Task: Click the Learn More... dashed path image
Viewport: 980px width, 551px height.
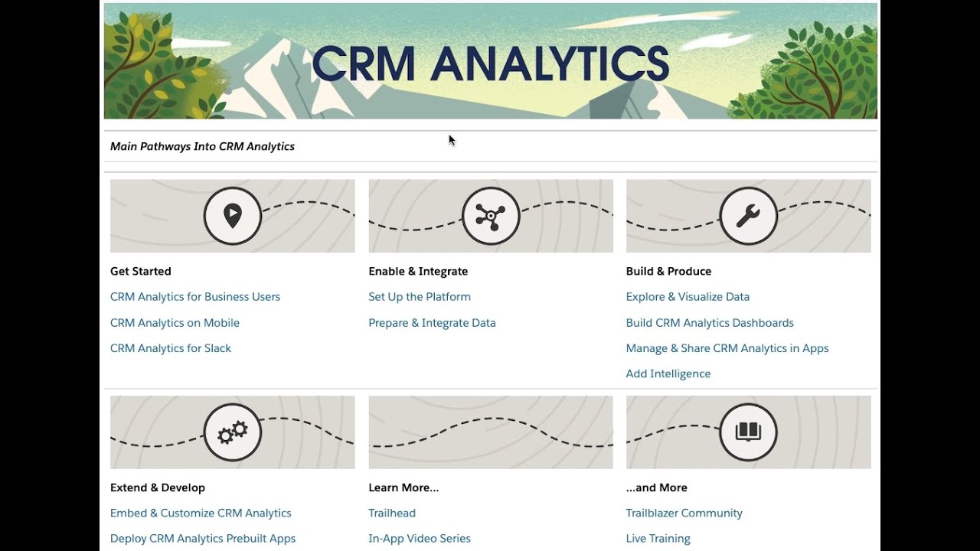Action: pyautogui.click(x=491, y=432)
